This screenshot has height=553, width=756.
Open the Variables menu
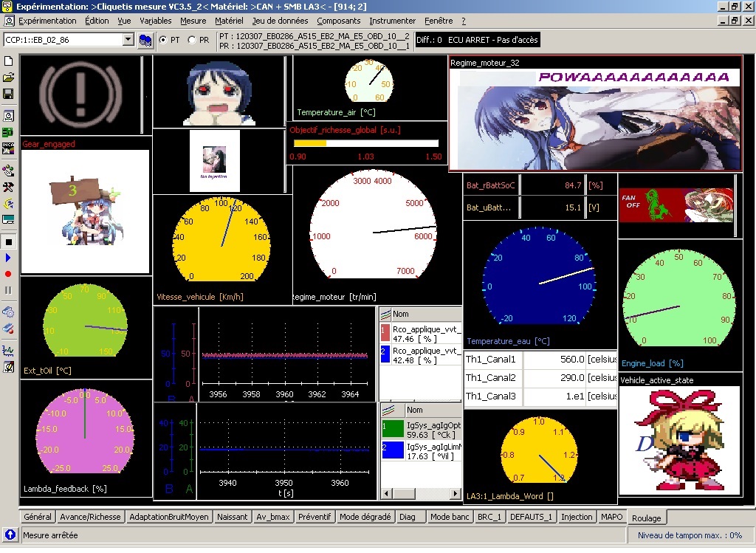[155, 21]
